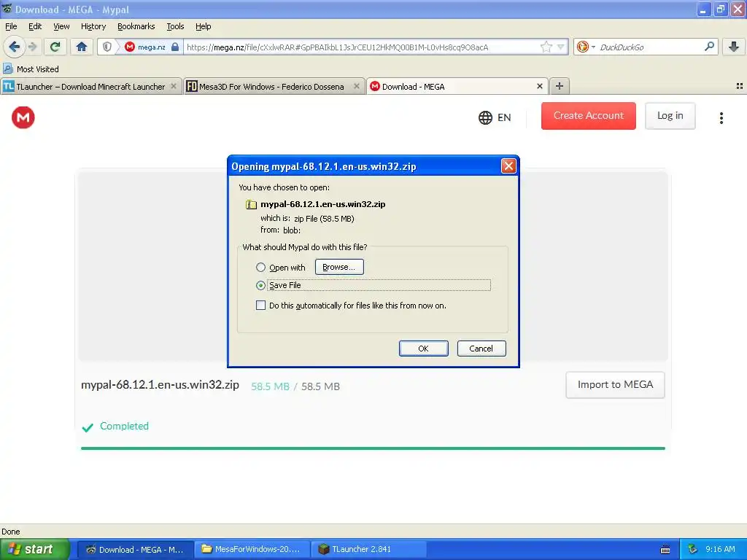Click Import to MEGA button
This screenshot has width=747, height=560.
tap(615, 385)
